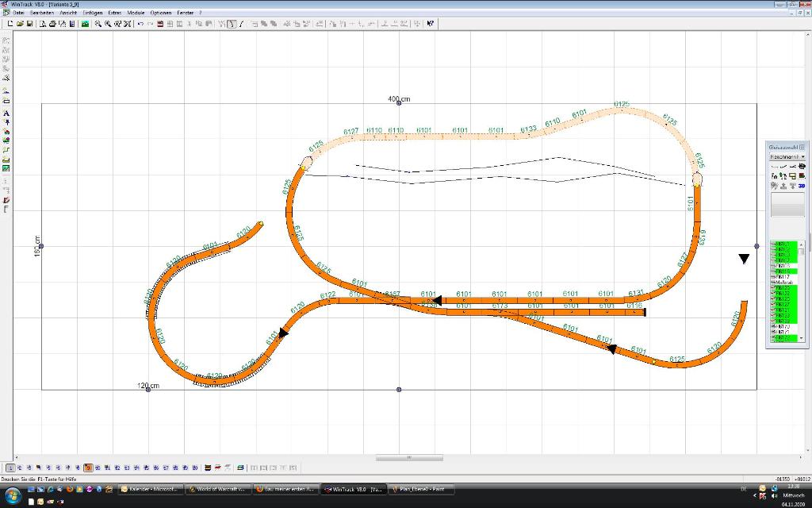
Task: Open the Datei menu
Action: (x=18, y=13)
